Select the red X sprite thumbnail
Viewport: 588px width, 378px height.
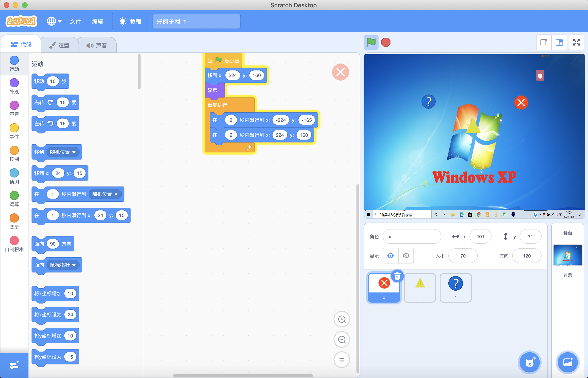(384, 288)
